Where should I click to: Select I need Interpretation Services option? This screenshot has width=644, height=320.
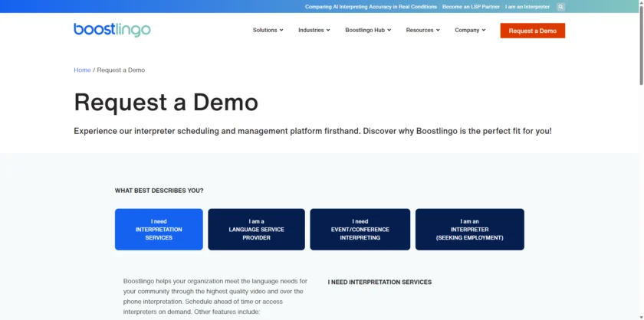(159, 230)
